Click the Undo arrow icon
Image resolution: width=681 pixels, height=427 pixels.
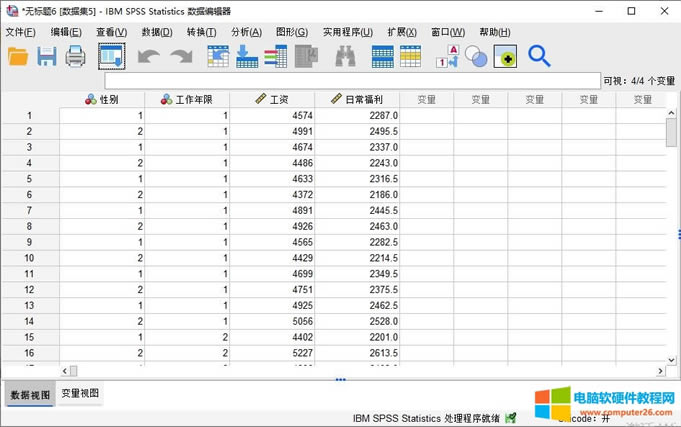148,57
